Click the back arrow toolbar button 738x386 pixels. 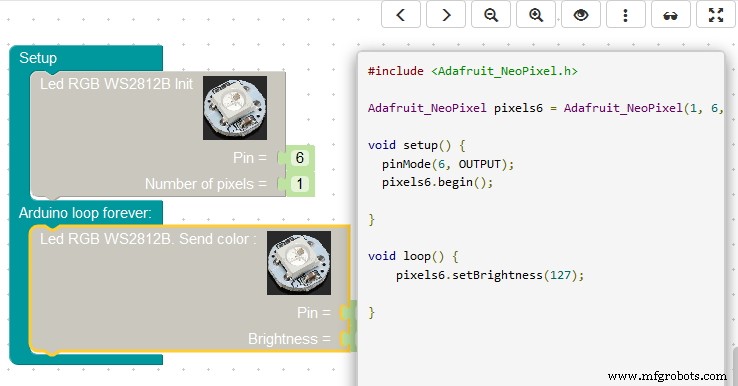[x=401, y=15]
